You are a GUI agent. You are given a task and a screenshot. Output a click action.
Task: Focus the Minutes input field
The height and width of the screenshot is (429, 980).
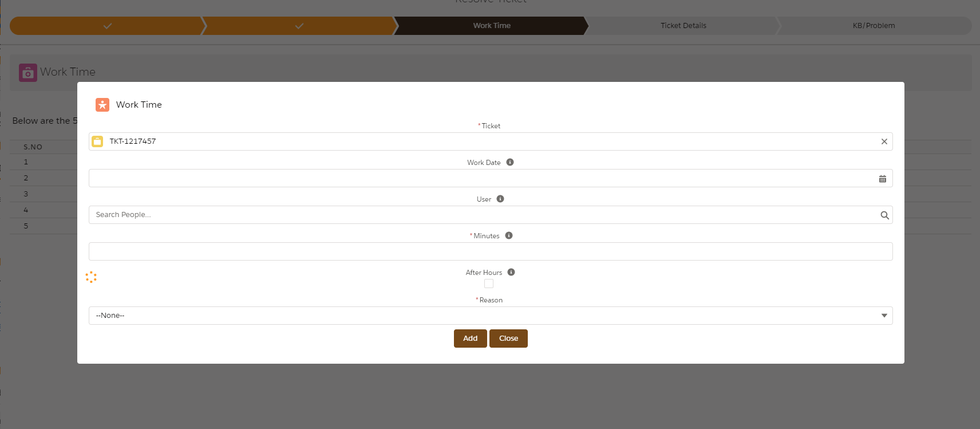[491, 251]
